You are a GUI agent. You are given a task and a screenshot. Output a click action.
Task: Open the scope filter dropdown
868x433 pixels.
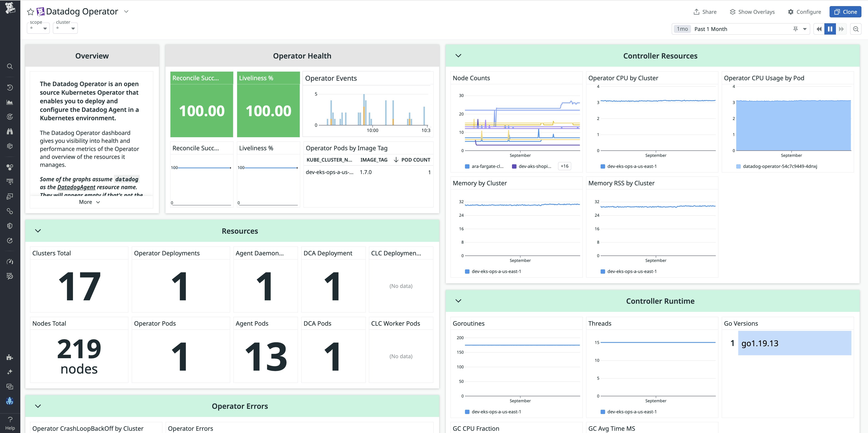pyautogui.click(x=38, y=28)
